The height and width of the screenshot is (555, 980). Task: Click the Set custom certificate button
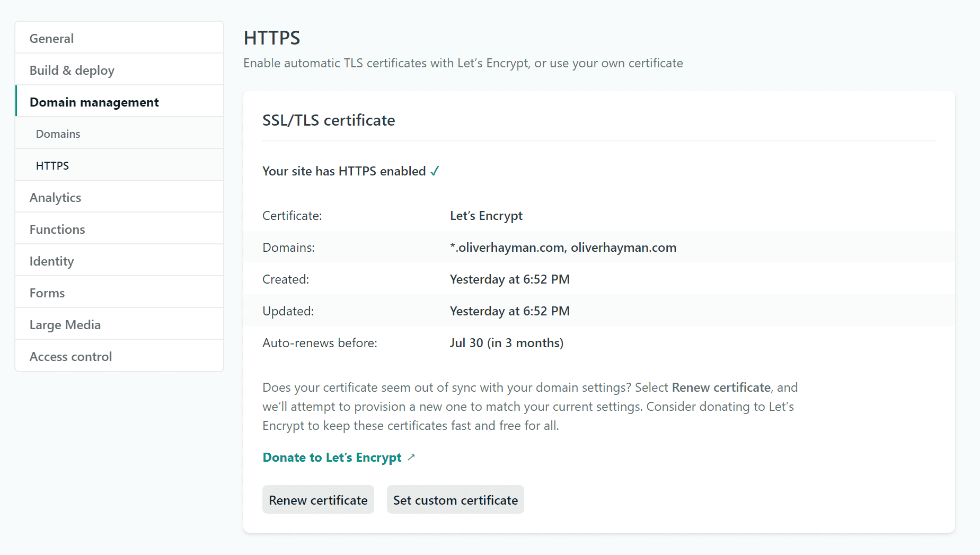[455, 499]
